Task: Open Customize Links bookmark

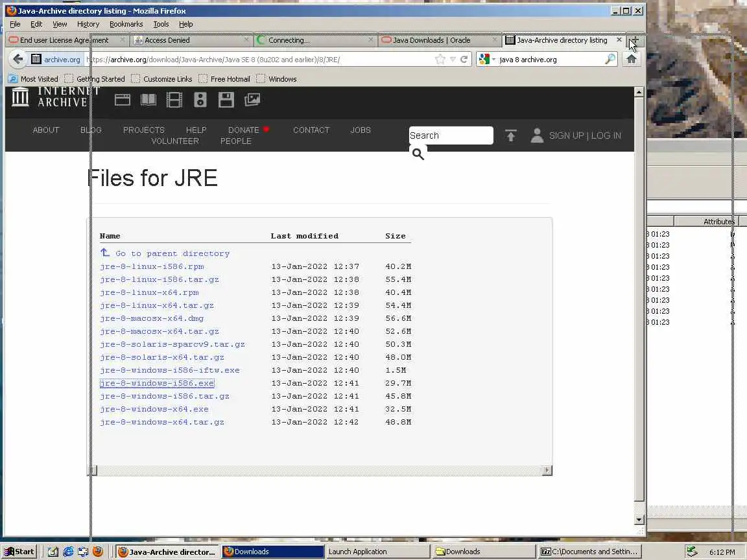Action: (161, 79)
